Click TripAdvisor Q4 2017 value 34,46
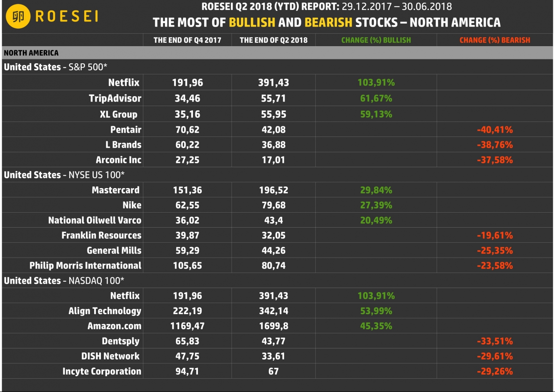This screenshot has height=392, width=555. pos(187,98)
